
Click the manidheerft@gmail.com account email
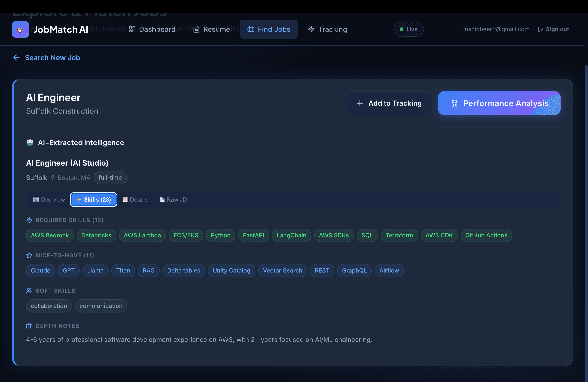[x=496, y=29]
